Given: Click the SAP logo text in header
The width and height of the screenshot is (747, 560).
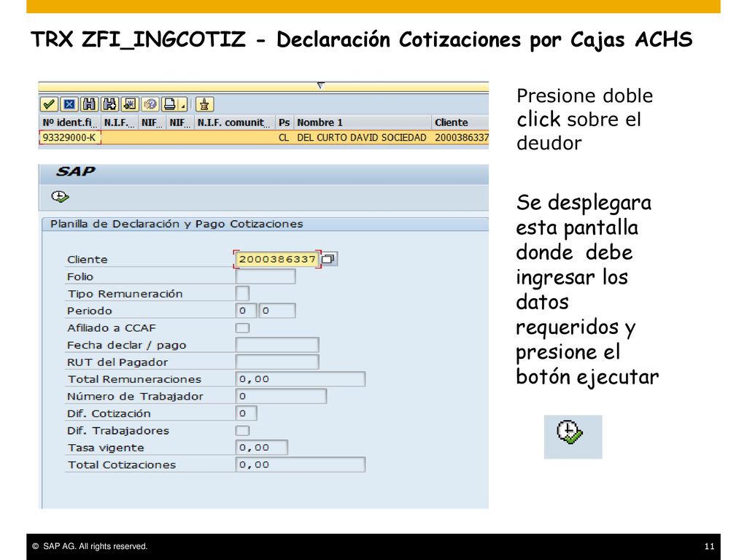Looking at the screenshot, I should coord(76,171).
